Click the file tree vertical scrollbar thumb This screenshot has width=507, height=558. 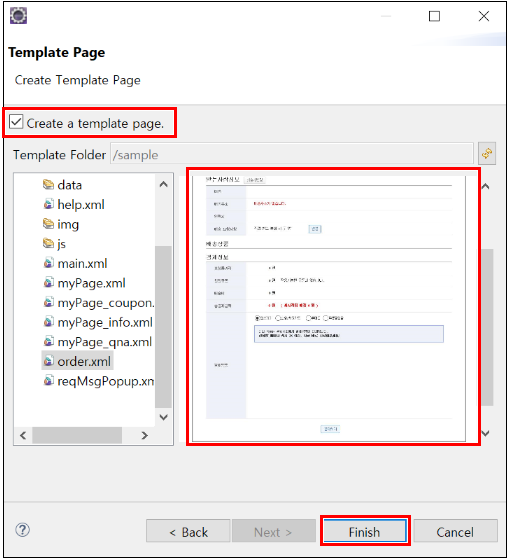point(164,326)
